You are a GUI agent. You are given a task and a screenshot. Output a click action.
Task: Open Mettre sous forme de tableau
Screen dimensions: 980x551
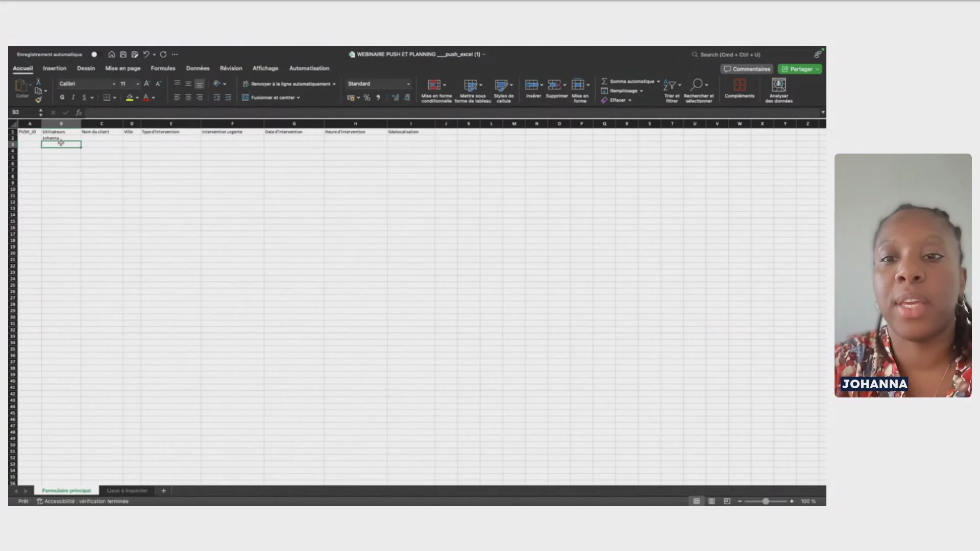coord(473,91)
